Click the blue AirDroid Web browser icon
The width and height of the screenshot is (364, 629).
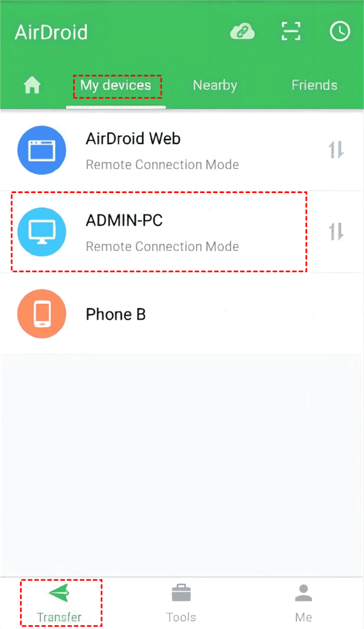coord(41,150)
